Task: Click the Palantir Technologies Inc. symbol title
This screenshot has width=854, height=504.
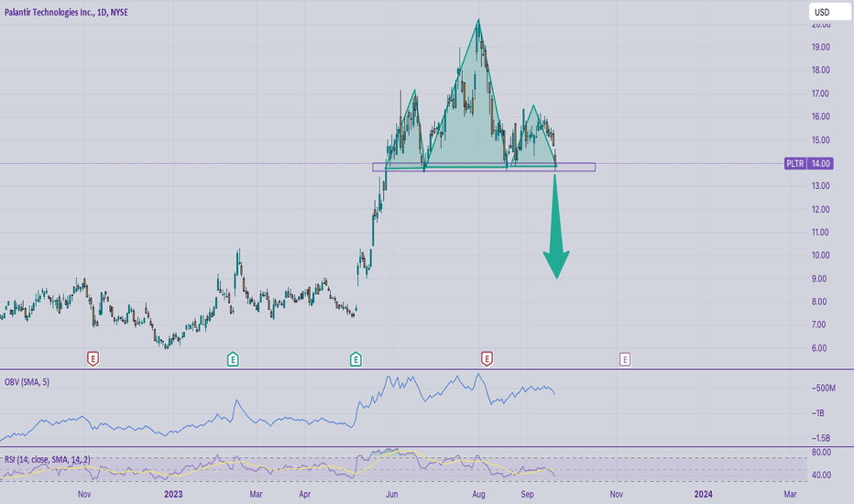Action: (67, 12)
